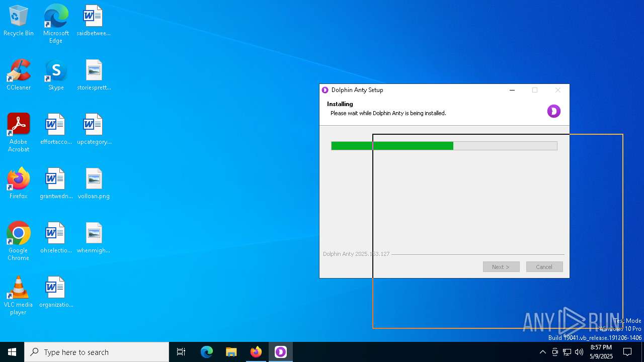
Task: Click the green installation progress bar
Action: 444,146
